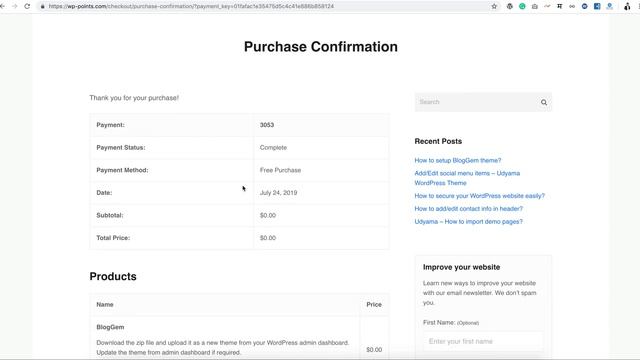The height and width of the screenshot is (360, 640).
Task: Open 'How to secure your WordPress website easily?'
Action: click(480, 196)
